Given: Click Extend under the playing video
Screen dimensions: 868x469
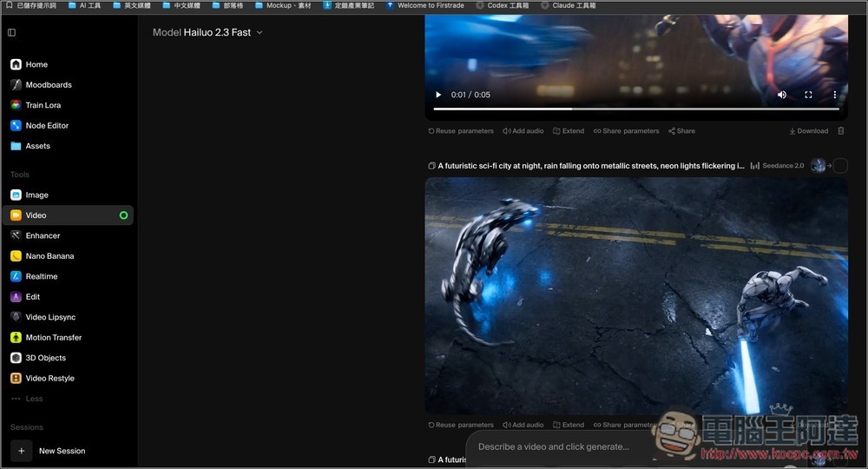Looking at the screenshot, I should tap(569, 131).
